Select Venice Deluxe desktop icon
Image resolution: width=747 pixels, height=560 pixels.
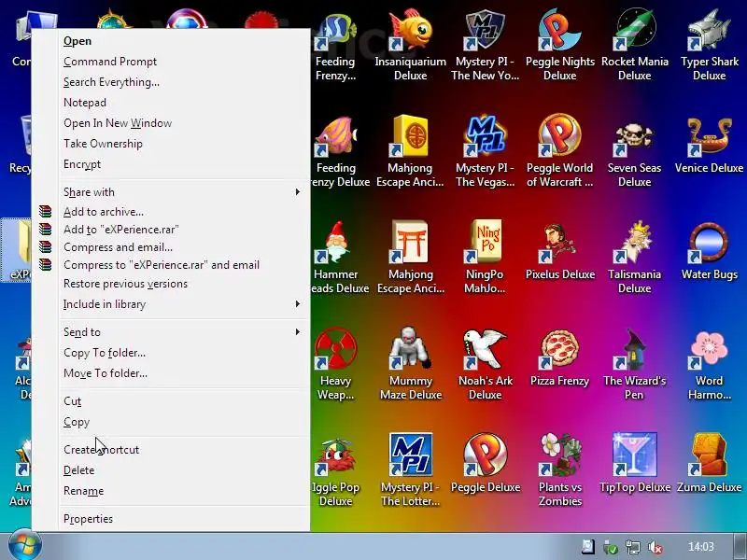(710, 136)
